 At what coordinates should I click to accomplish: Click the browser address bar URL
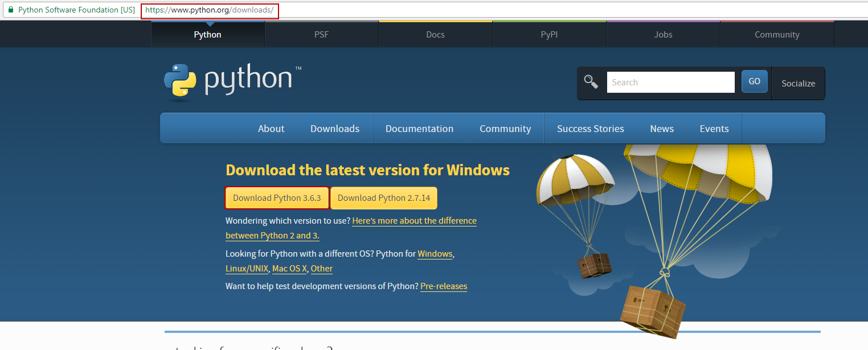tap(209, 10)
